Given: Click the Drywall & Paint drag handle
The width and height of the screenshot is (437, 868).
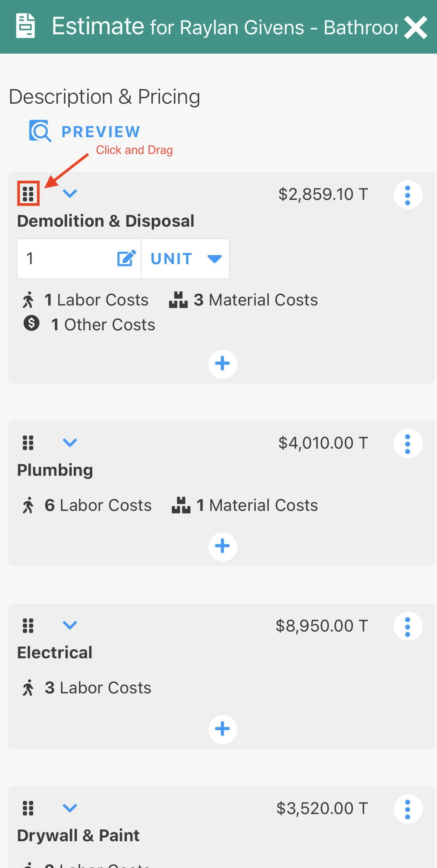Looking at the screenshot, I should tap(28, 808).
